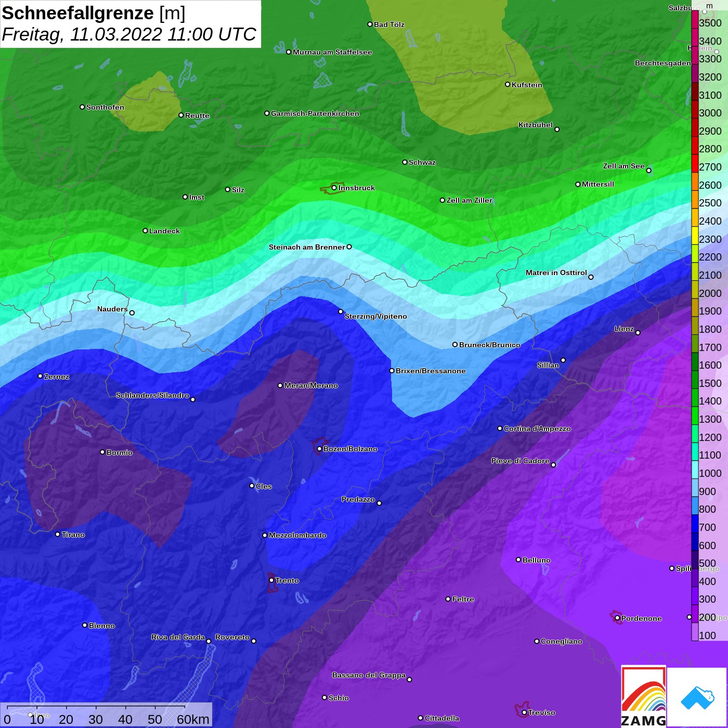Click the Zell am Ziller label
Viewport: 728px width, 728px height.
tap(470, 200)
